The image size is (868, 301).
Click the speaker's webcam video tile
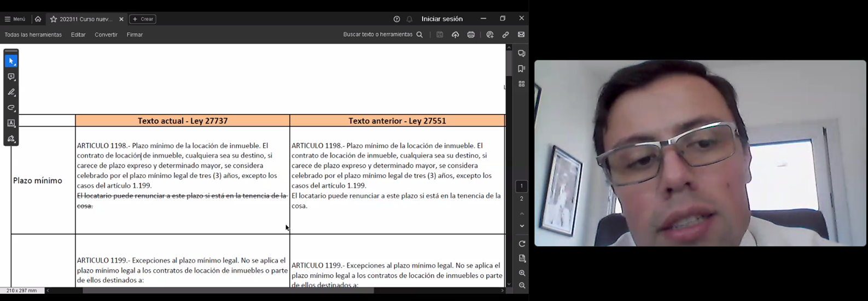click(700, 153)
